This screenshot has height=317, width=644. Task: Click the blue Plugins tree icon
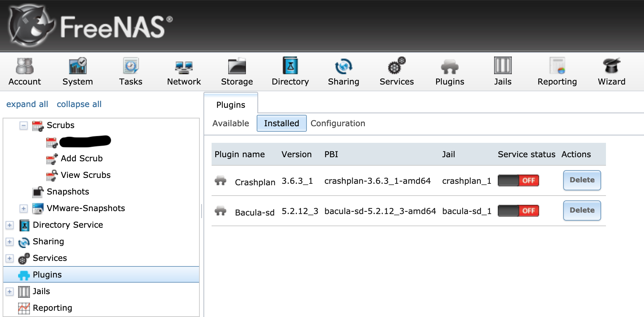click(24, 275)
